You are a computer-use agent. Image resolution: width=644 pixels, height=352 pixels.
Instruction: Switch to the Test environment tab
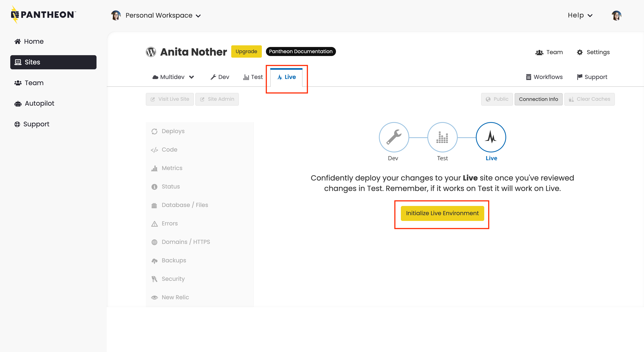tap(253, 77)
